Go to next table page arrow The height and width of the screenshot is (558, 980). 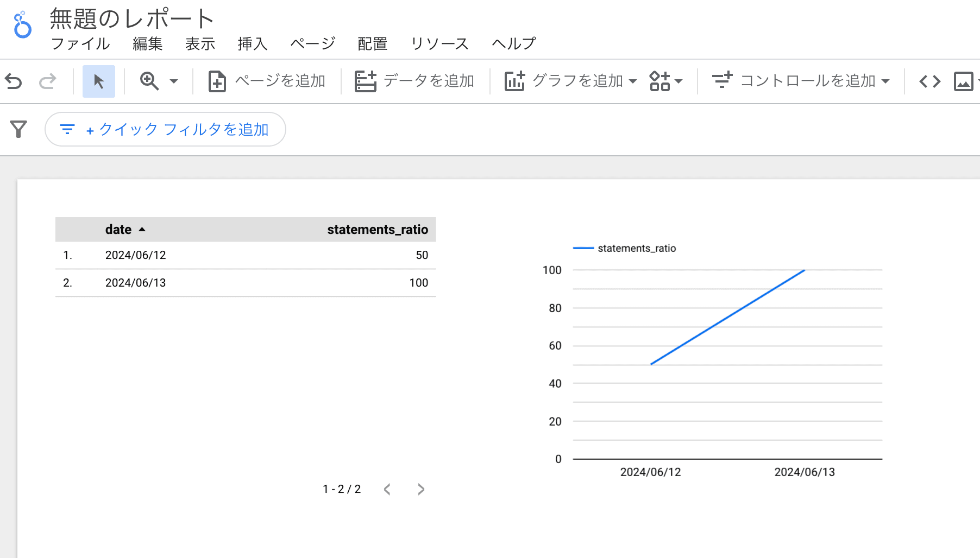tap(421, 490)
